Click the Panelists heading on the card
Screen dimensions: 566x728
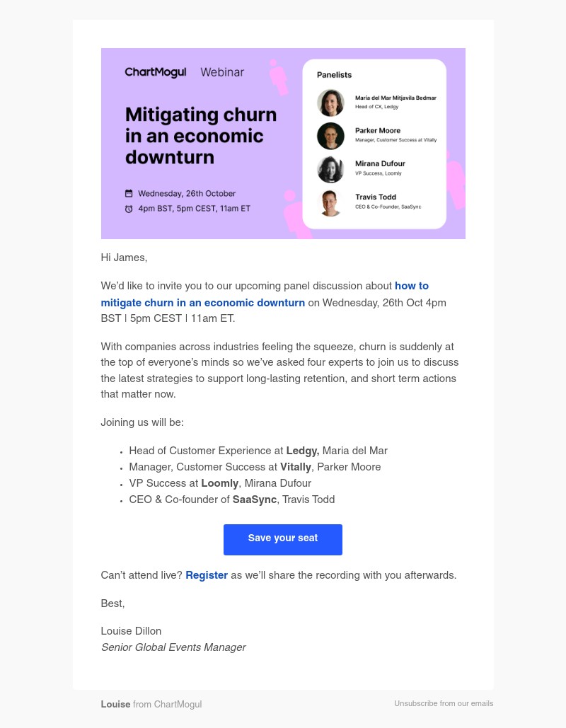pos(334,75)
